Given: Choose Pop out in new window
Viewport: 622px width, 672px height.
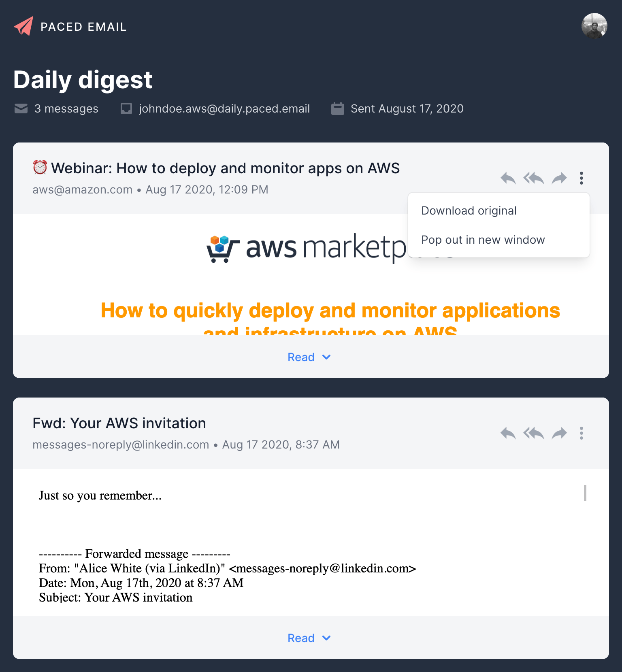Looking at the screenshot, I should [x=499, y=240].
